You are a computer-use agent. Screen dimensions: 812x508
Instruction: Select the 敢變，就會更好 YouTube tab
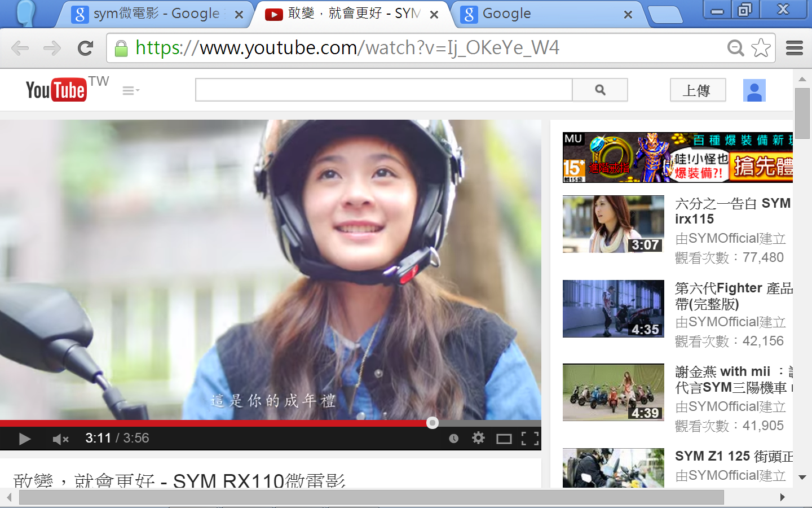[x=352, y=14]
